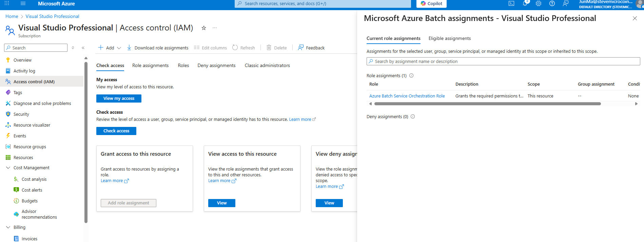Refresh the access control list
The image size is (644, 242).
(243, 48)
